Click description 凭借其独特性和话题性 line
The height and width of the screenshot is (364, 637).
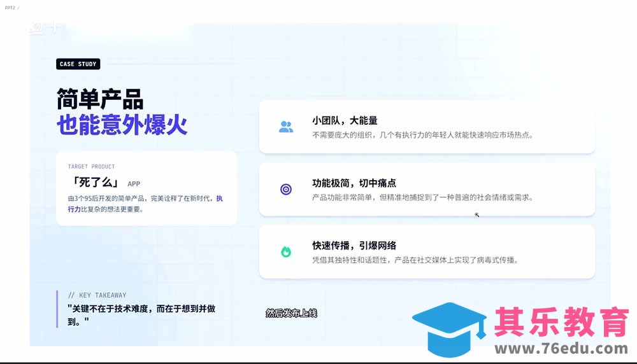415,260
